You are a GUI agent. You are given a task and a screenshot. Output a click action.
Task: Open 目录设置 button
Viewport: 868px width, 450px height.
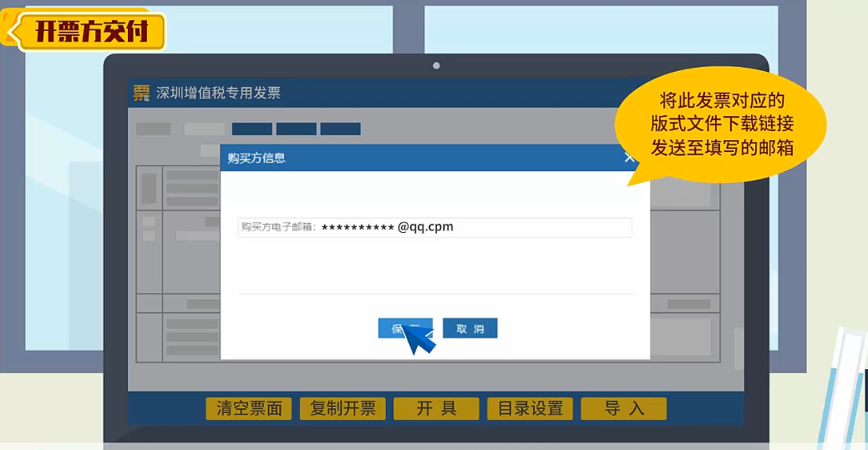tap(530, 408)
